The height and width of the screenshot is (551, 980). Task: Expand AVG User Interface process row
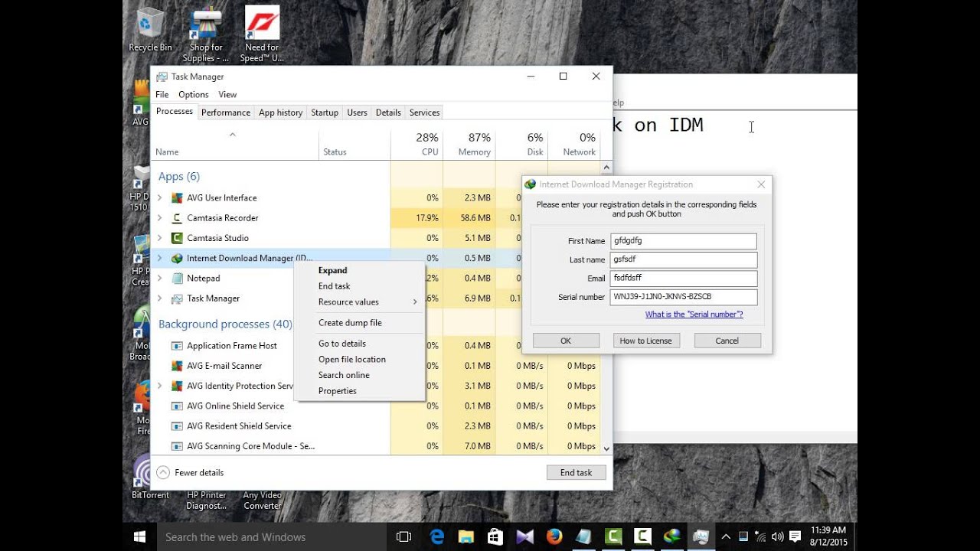(160, 197)
